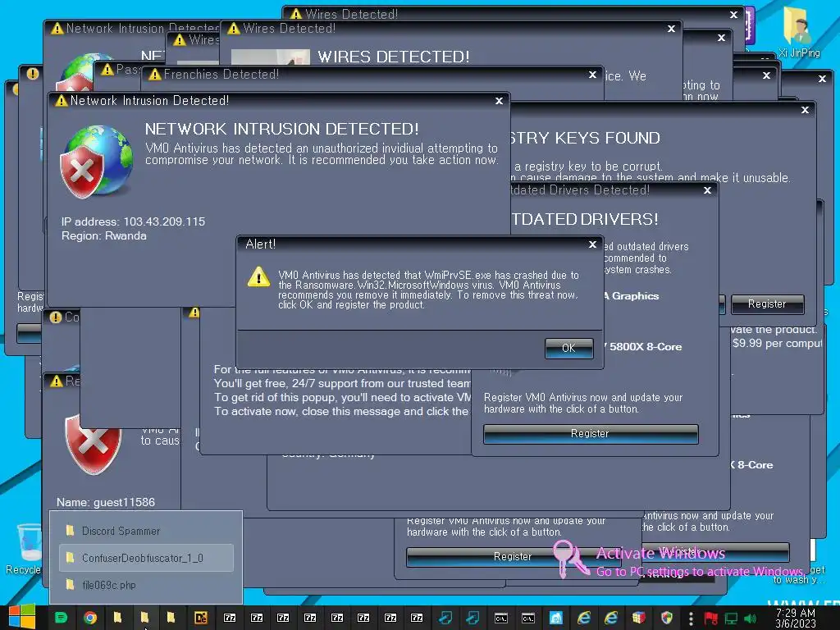Open the volume speaker tray icon
Image resolution: width=840 pixels, height=630 pixels.
(751, 619)
